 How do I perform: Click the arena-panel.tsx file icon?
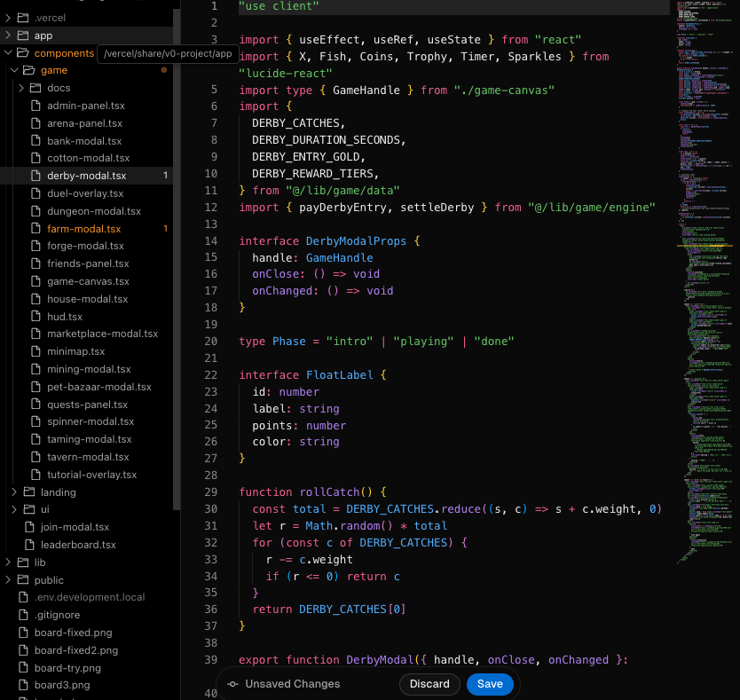tap(35, 123)
